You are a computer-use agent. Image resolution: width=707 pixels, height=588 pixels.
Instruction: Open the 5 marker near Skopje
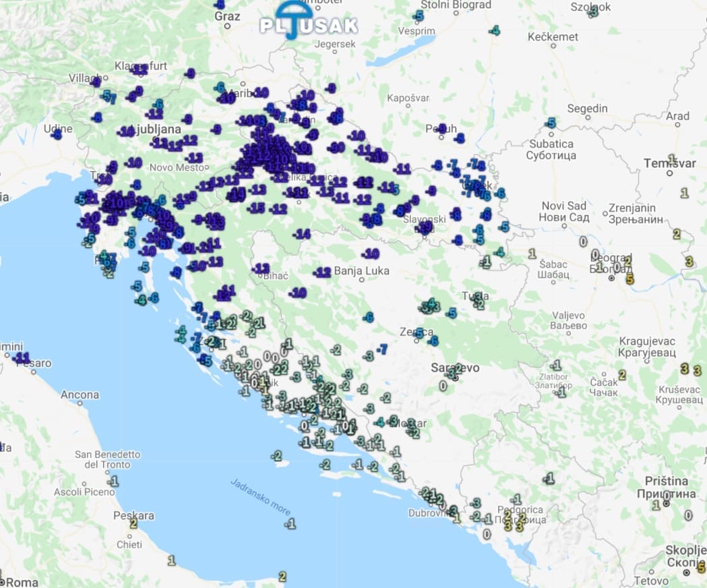tap(701, 568)
